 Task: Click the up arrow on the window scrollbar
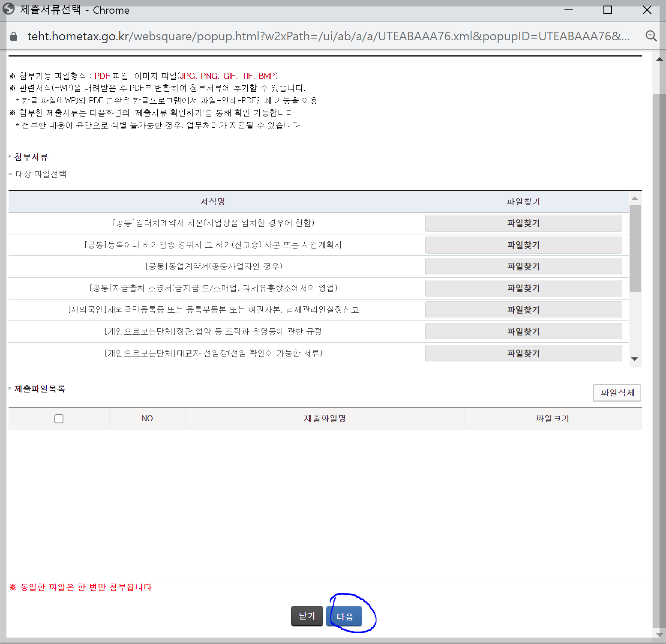(x=659, y=59)
